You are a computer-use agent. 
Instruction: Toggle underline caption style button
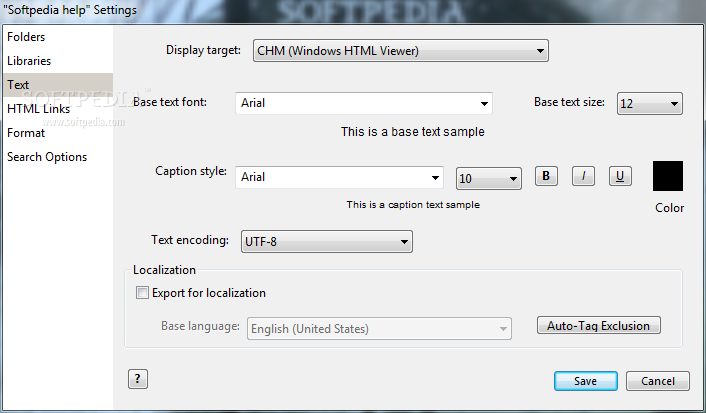pos(620,176)
